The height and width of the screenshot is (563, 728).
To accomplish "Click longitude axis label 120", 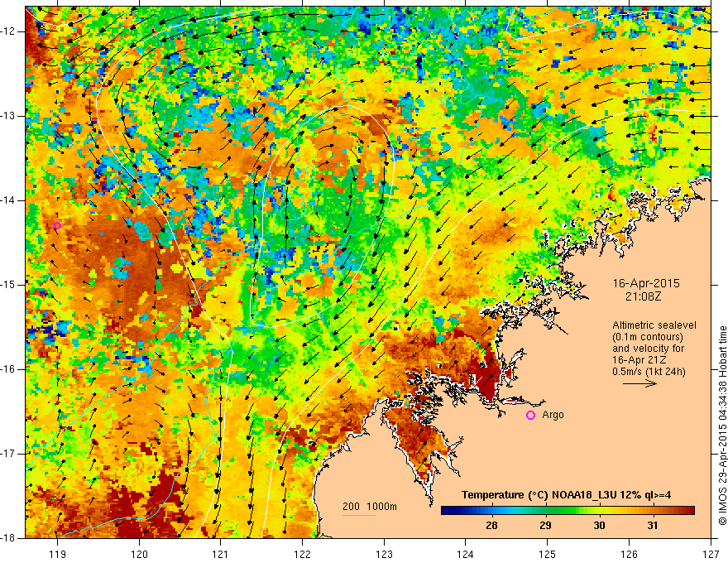I will point(139,554).
